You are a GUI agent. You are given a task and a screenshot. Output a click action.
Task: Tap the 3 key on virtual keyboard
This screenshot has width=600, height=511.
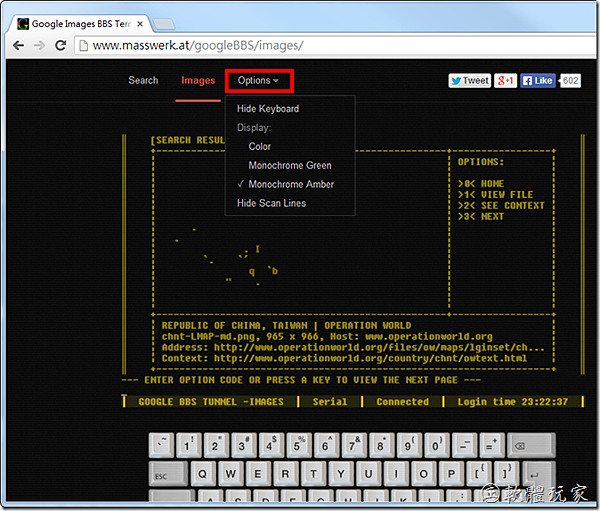pos(244,445)
